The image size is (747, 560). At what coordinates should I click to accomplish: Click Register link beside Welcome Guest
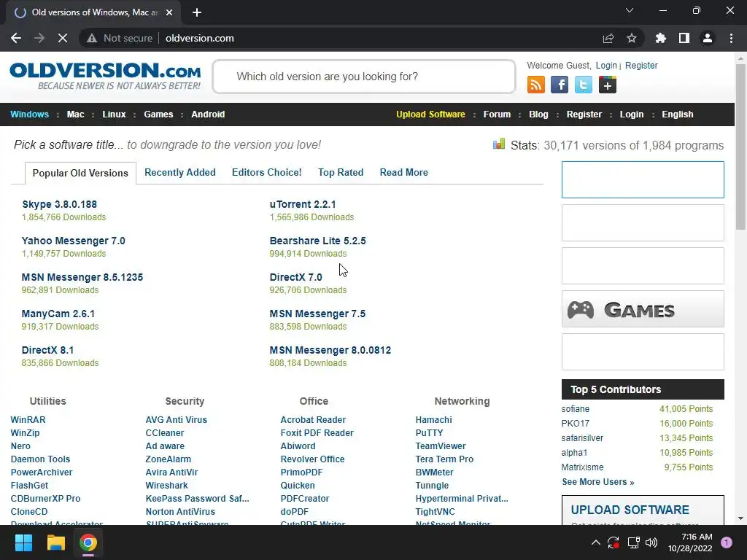click(641, 65)
